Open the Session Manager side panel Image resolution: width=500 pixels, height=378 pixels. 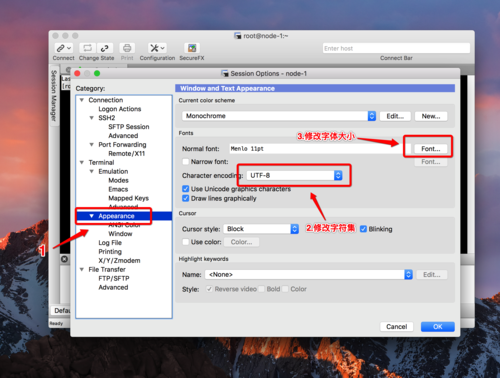[x=53, y=95]
